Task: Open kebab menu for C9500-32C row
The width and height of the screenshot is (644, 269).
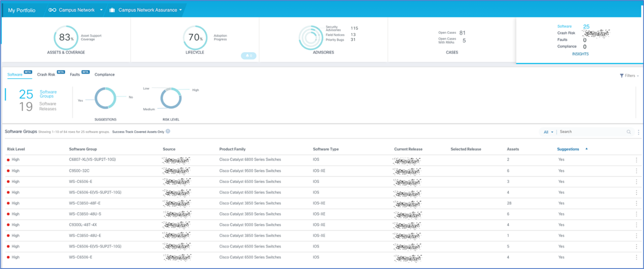Action: 636,171
